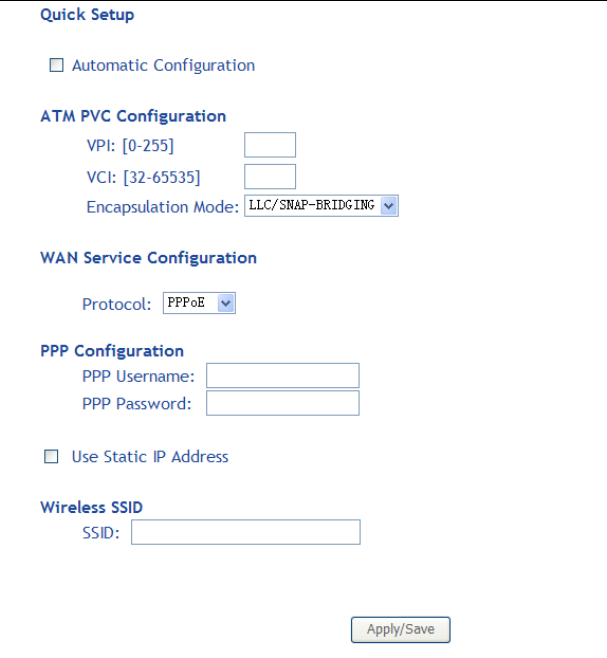
Task: Open the Encapsulation Mode dropdown
Action: pyautogui.click(x=321, y=206)
